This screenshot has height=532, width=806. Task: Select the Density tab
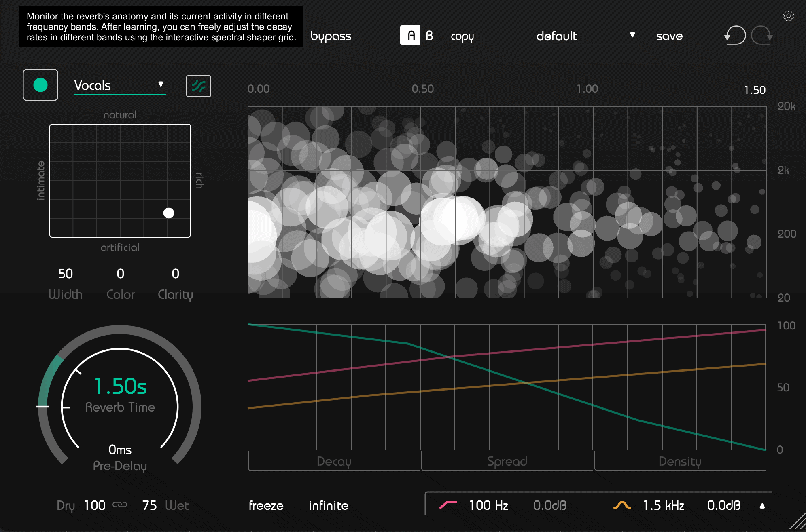tap(680, 461)
